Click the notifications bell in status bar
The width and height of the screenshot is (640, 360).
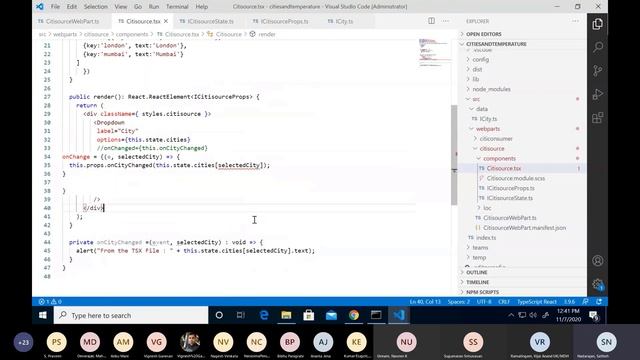coord(599,302)
